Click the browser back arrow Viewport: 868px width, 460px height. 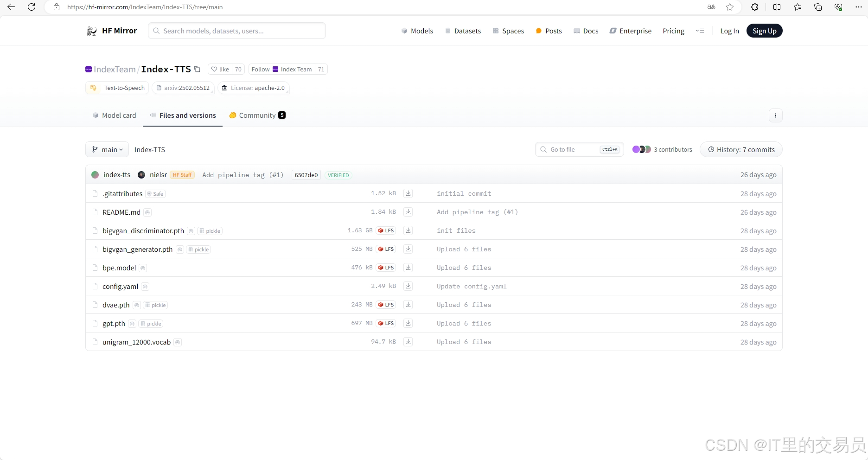pos(11,7)
